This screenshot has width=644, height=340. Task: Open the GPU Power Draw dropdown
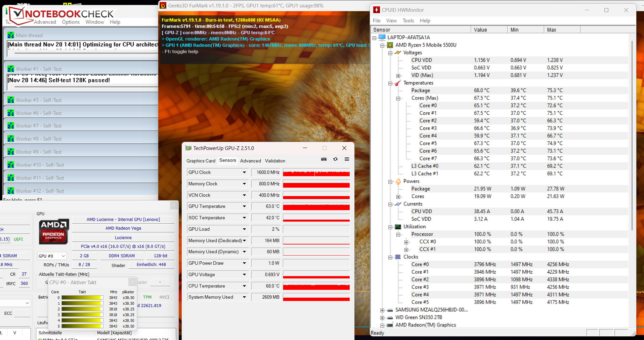pos(244,263)
